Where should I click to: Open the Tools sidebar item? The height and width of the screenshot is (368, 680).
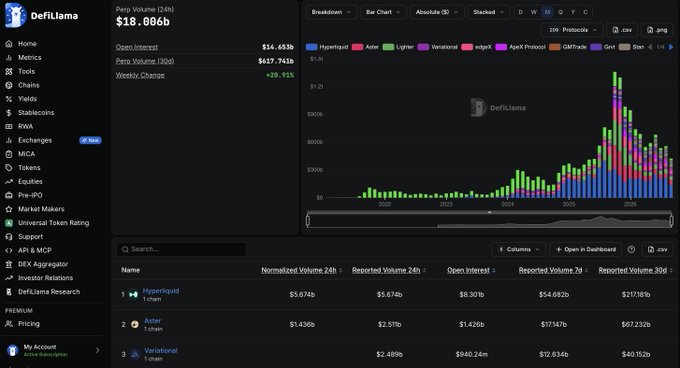point(26,72)
